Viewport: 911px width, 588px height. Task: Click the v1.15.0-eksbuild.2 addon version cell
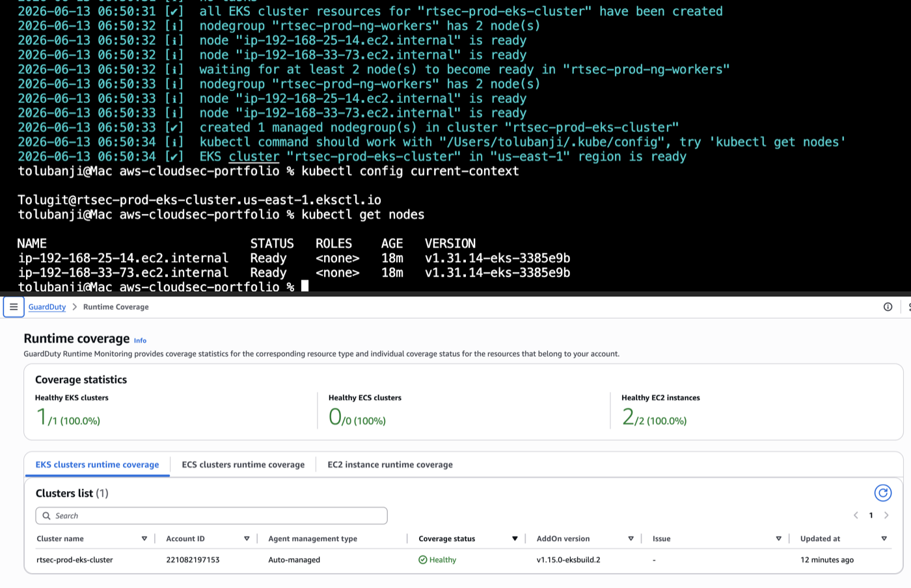[569, 560]
